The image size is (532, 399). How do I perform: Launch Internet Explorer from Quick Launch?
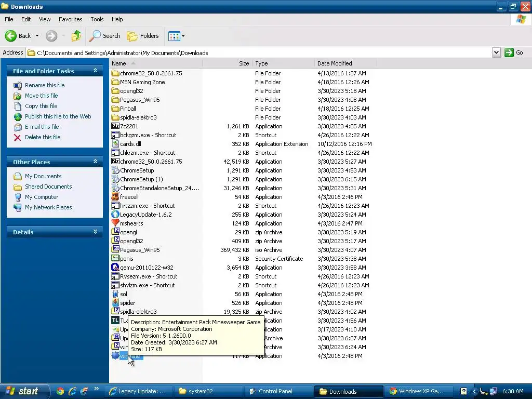point(72,391)
